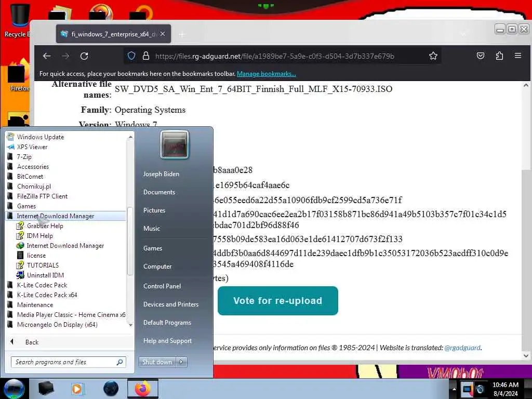Select the fi_windows_7_enterprise_x64 tab
This screenshot has width=532, height=399.
click(113, 34)
